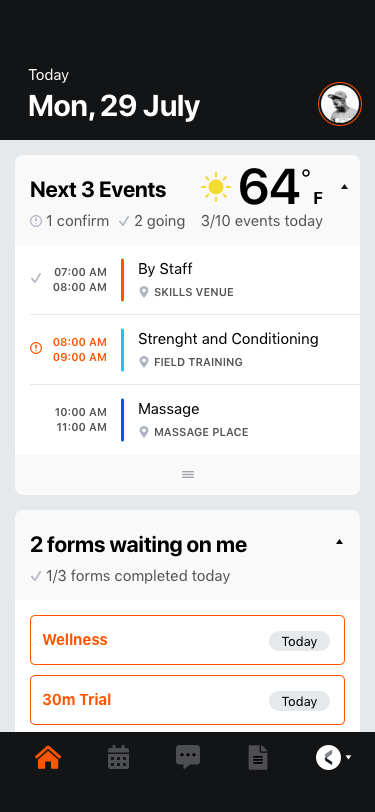Open the profile avatar photo

(340, 104)
